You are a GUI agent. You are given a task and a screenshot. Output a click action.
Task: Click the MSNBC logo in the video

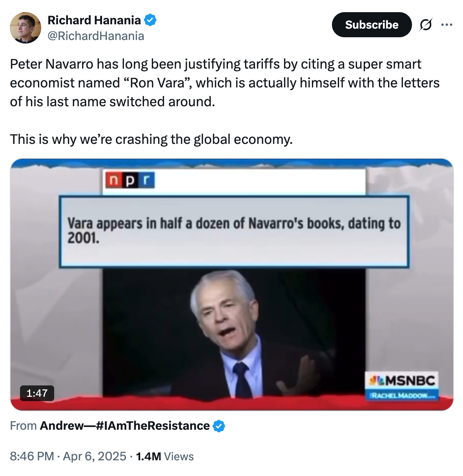[402, 380]
